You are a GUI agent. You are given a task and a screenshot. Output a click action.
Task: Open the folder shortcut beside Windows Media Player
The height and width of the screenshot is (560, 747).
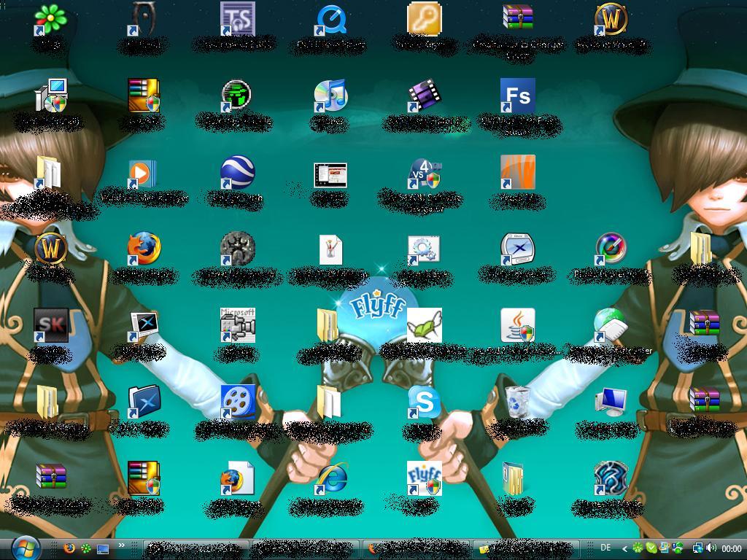49,172
